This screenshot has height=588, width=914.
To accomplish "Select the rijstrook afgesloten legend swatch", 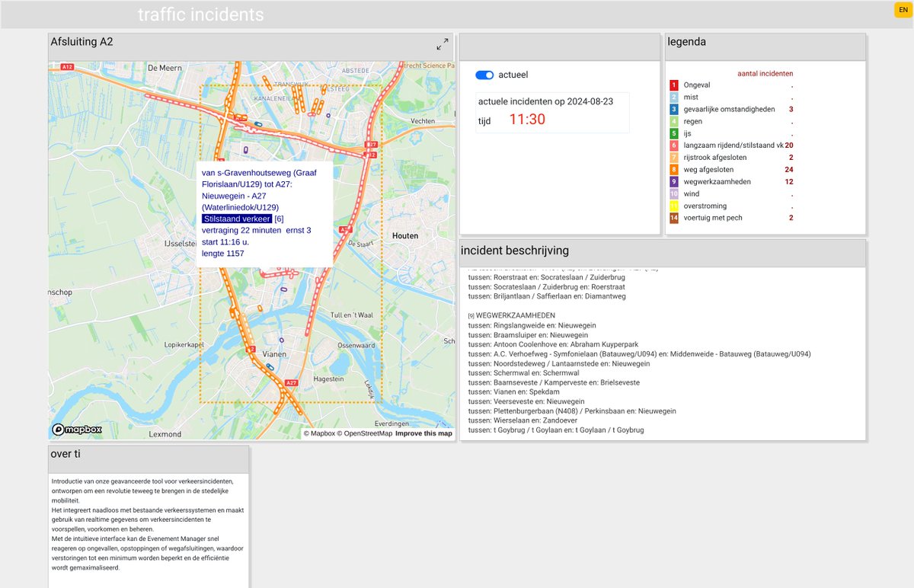I will coord(673,158).
